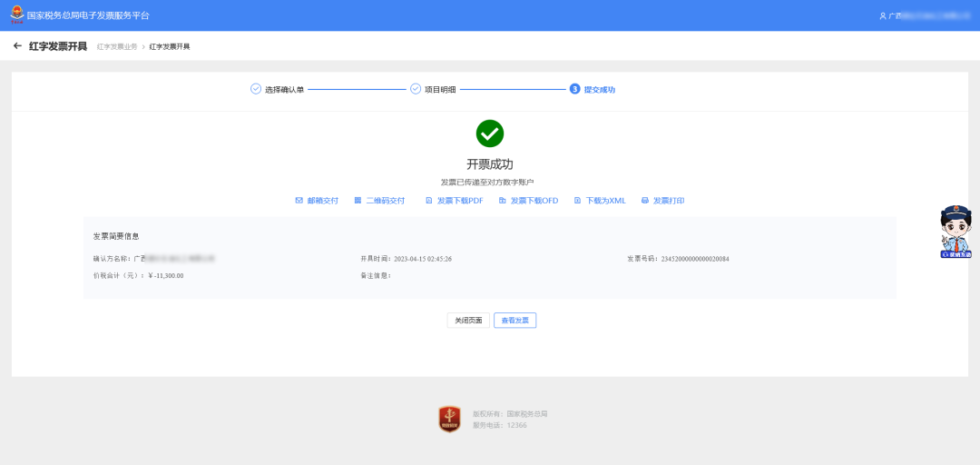Click the back arrow next to 红字发票开具

[17, 46]
